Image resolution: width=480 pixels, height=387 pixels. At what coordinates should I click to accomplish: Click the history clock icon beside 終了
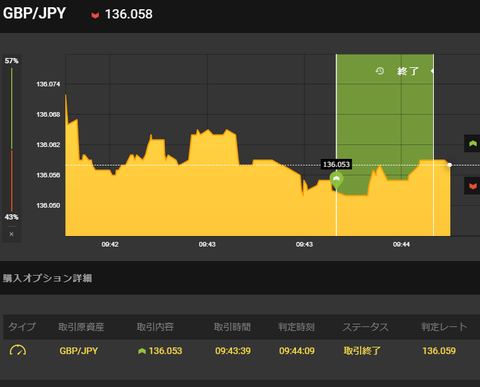(x=380, y=71)
